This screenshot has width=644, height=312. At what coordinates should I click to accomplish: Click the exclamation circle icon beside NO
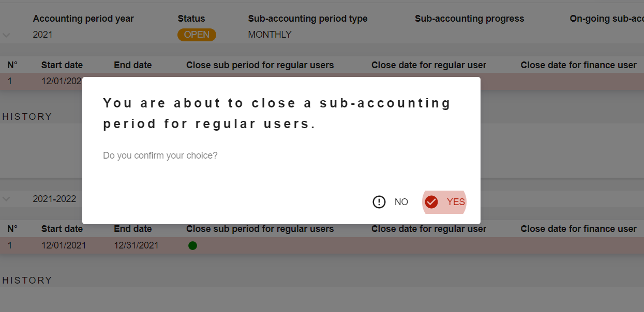tap(379, 202)
